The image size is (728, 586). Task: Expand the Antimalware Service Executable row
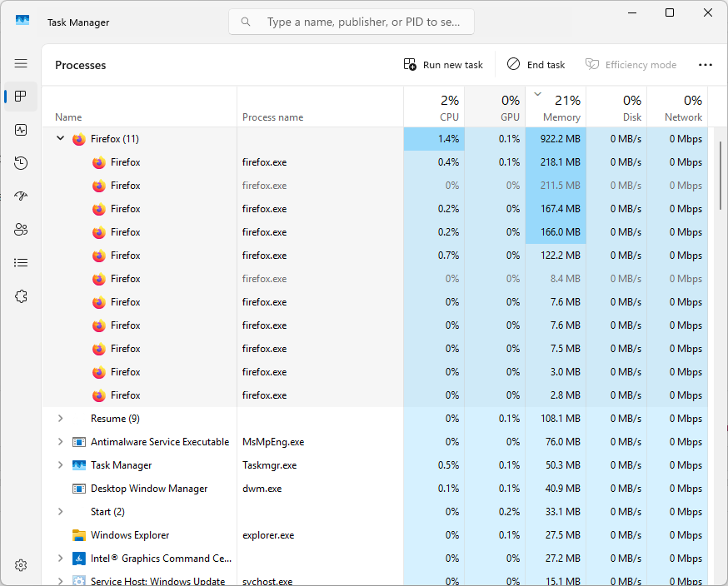(x=60, y=442)
